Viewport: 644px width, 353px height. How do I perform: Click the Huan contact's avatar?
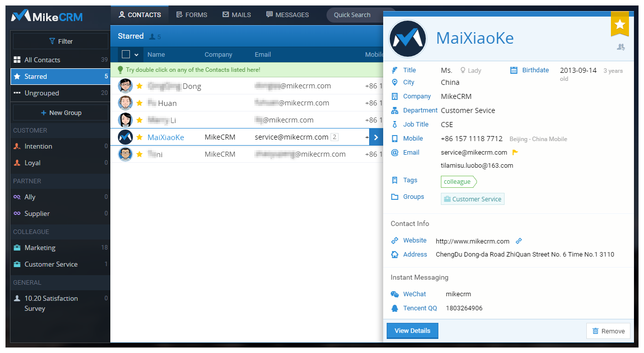pos(125,103)
